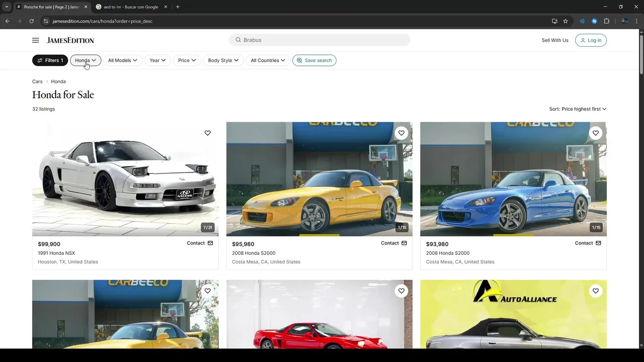Open the tab search dropdown arrow
644x362 pixels.
pos(7,7)
